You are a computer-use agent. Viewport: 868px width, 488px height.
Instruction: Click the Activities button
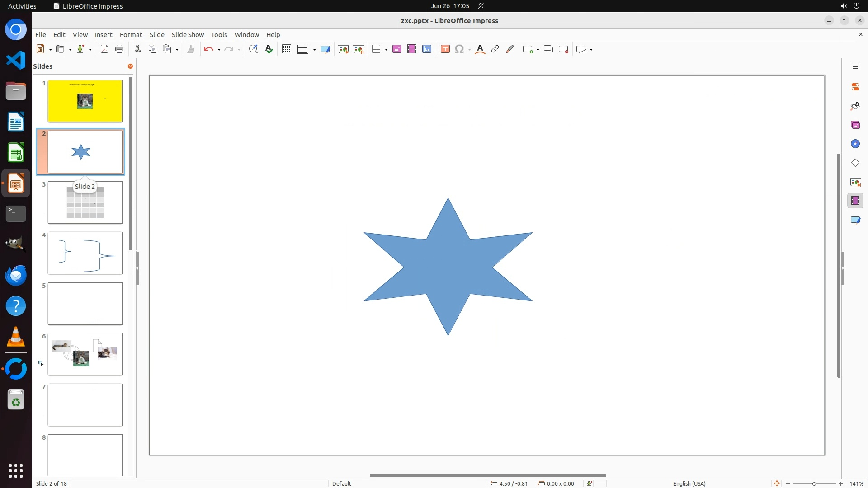coord(22,6)
